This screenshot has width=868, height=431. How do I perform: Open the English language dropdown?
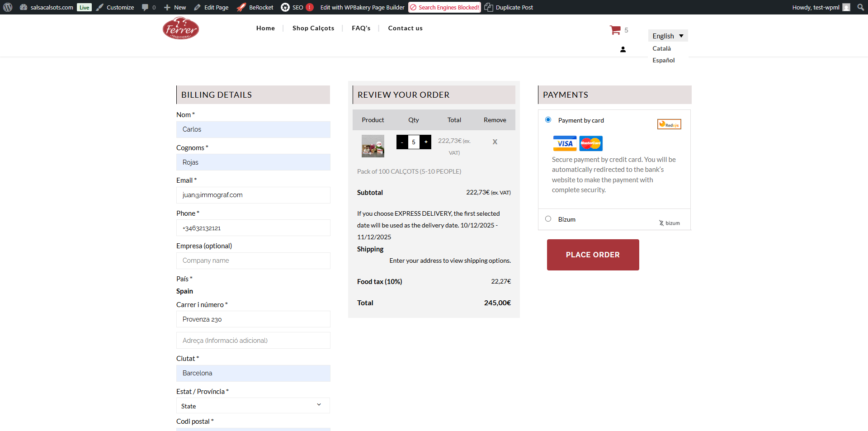pos(667,36)
